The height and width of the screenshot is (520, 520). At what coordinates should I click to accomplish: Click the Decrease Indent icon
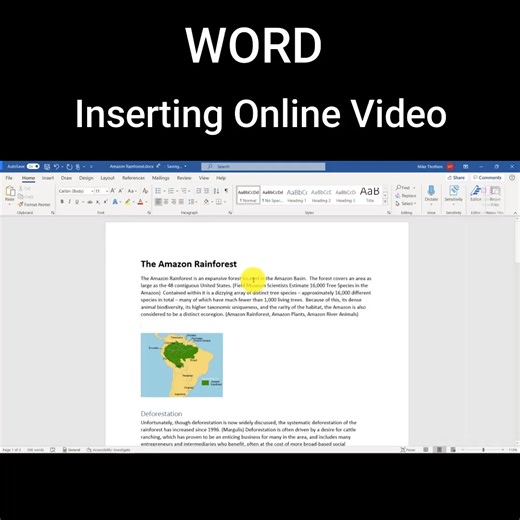(x=198, y=191)
